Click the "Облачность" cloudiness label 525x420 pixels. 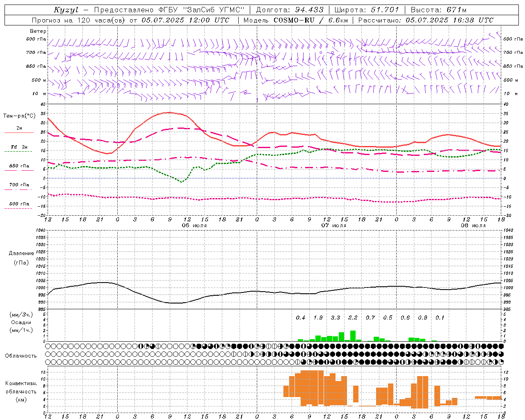[21, 356]
